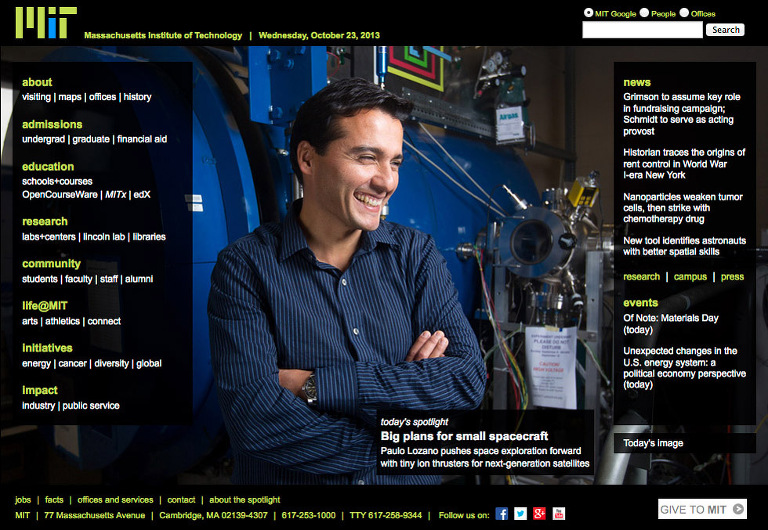The image size is (768, 530).
Task: Click the MIT logo
Action: 46,23
